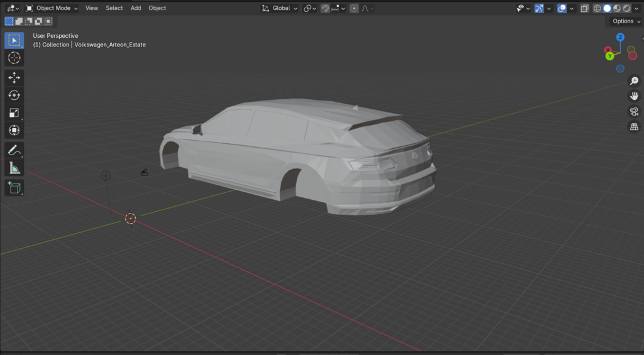
Task: Expand the Global transform orientation dropdown
Action: (280, 8)
